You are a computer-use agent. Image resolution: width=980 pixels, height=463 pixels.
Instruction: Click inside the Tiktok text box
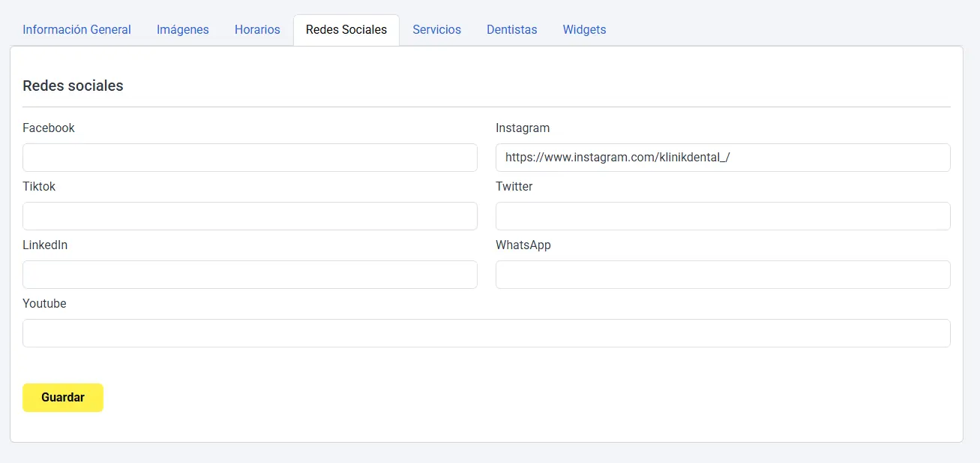pos(250,216)
